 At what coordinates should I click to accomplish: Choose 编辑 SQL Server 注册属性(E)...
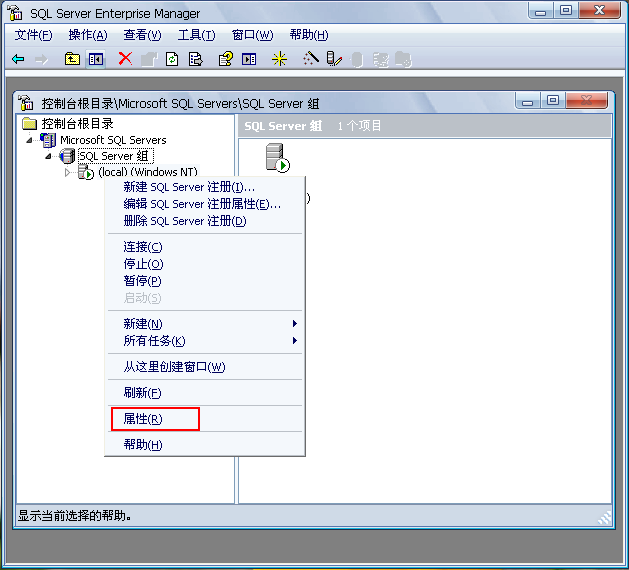205,204
